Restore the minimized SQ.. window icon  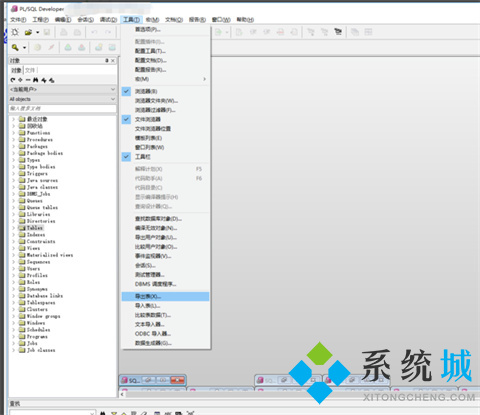[149, 380]
